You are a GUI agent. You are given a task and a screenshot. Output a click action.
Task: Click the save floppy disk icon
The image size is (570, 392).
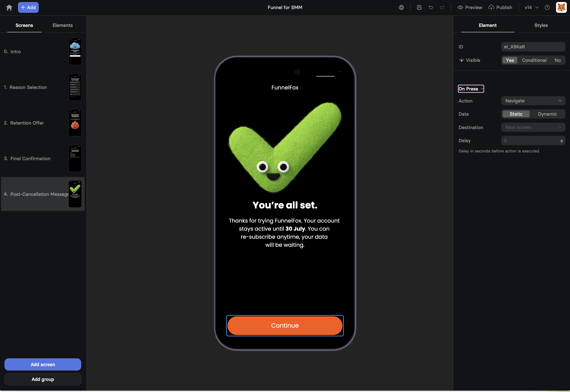[419, 8]
